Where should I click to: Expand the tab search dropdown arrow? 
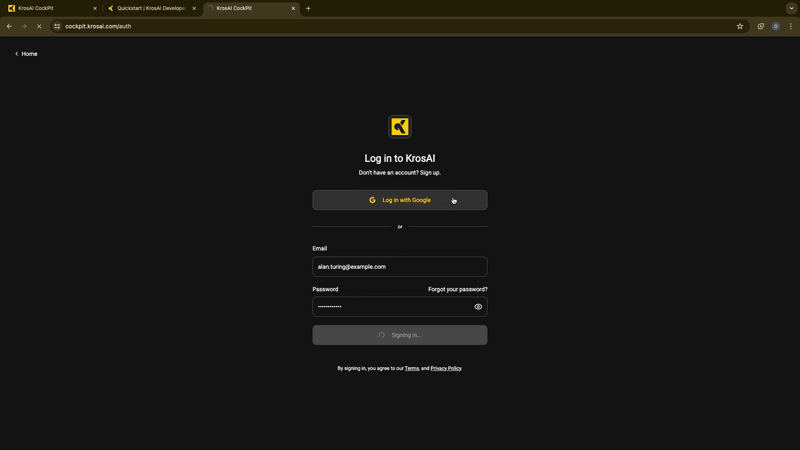coord(791,8)
